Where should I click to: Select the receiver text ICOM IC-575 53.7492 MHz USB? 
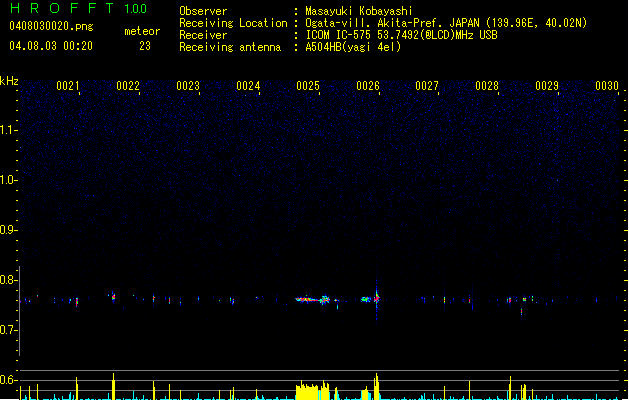(x=401, y=35)
